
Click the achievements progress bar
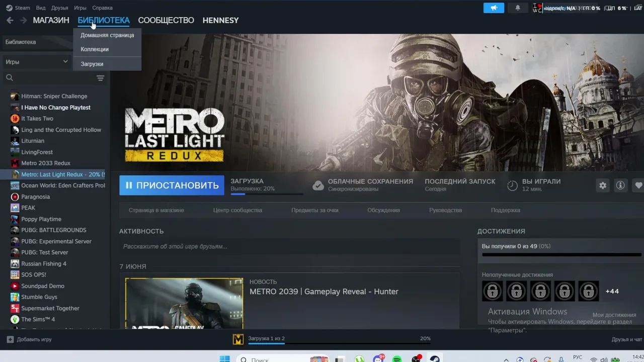coord(561,255)
